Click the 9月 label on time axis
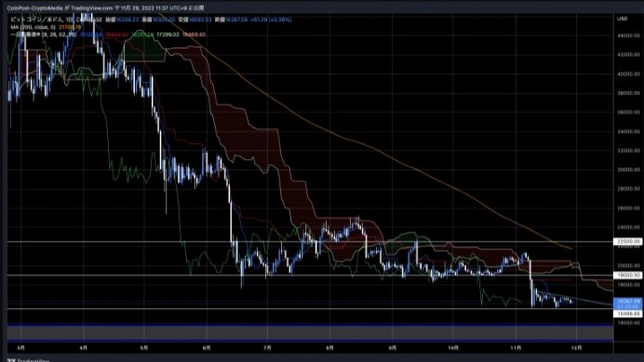644x362 pixels. coord(392,348)
